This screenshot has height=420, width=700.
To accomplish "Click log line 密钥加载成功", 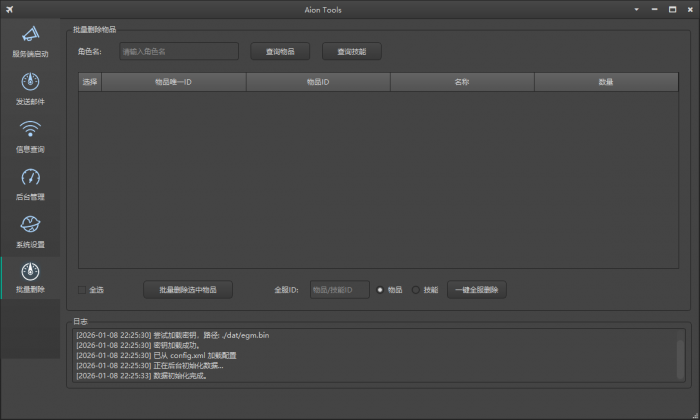I will click(x=138, y=345).
